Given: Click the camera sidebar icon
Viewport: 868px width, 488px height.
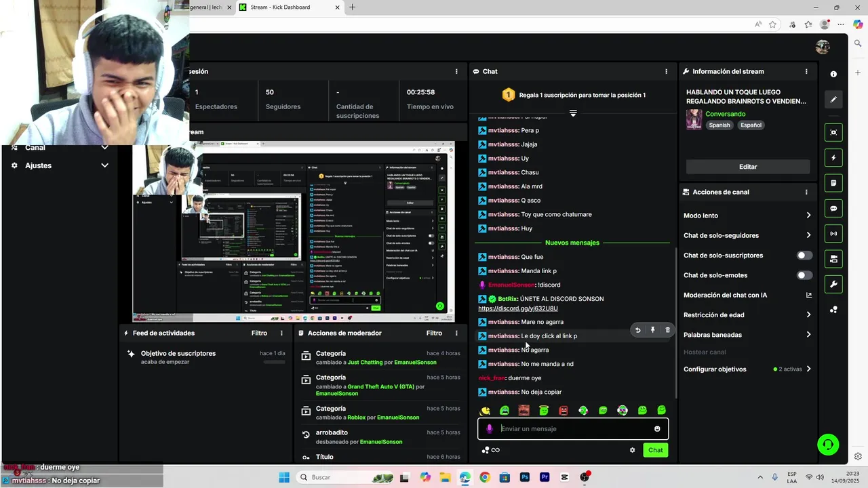Looking at the screenshot, I should pyautogui.click(x=833, y=259).
